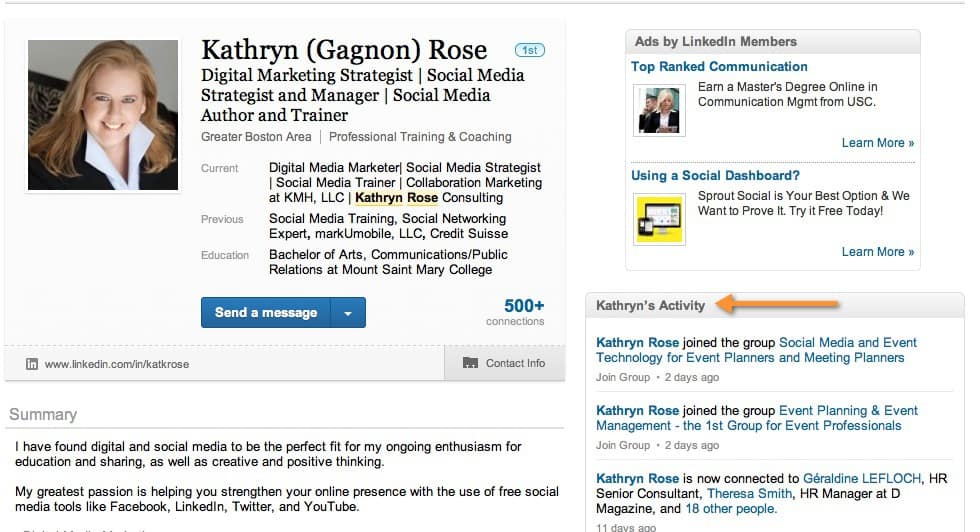The image size is (980, 532).
Task: Click the LinkedIn icon beside profile URL
Action: point(32,364)
